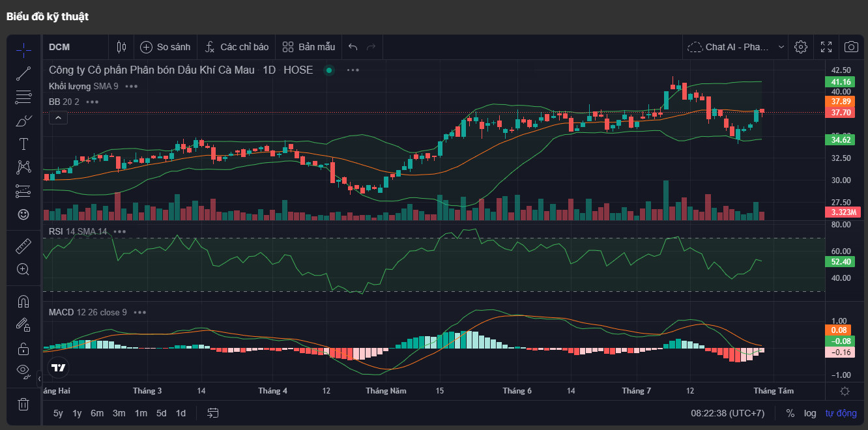Undo the last chart action
Image resolution: width=868 pixels, height=430 pixels.
(x=353, y=47)
